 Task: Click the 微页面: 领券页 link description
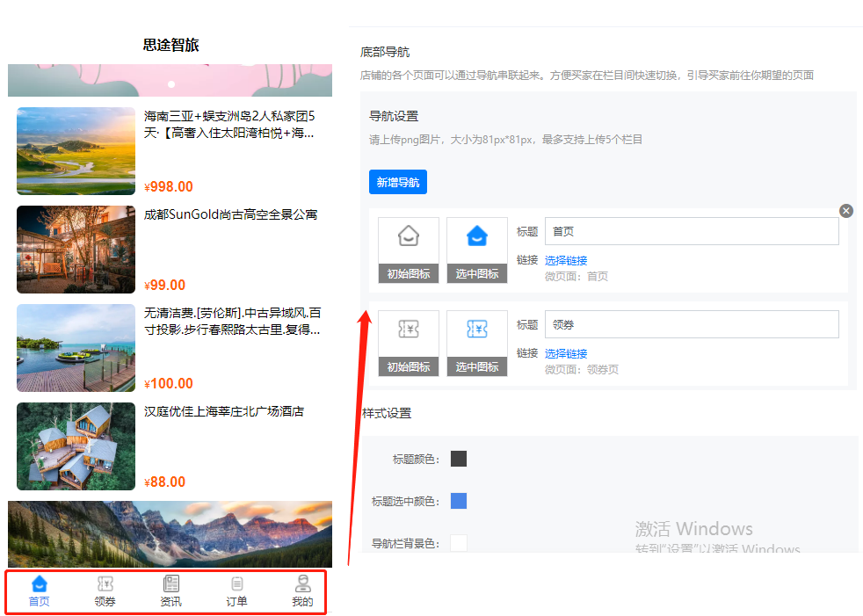click(582, 369)
